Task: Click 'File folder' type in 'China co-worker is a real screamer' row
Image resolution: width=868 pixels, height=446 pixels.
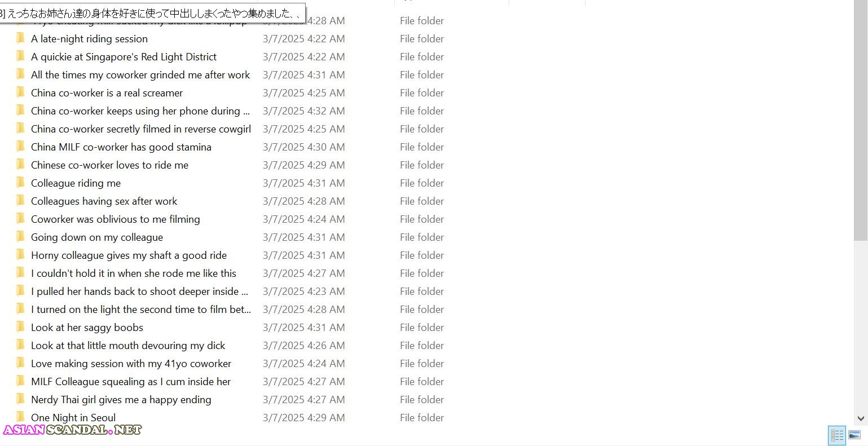Action: 422,92
